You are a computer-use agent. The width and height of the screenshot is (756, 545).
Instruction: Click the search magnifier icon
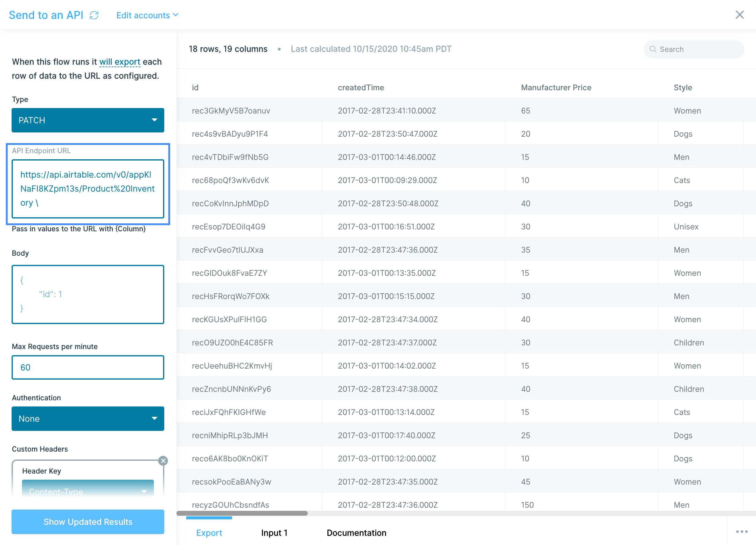pos(653,49)
